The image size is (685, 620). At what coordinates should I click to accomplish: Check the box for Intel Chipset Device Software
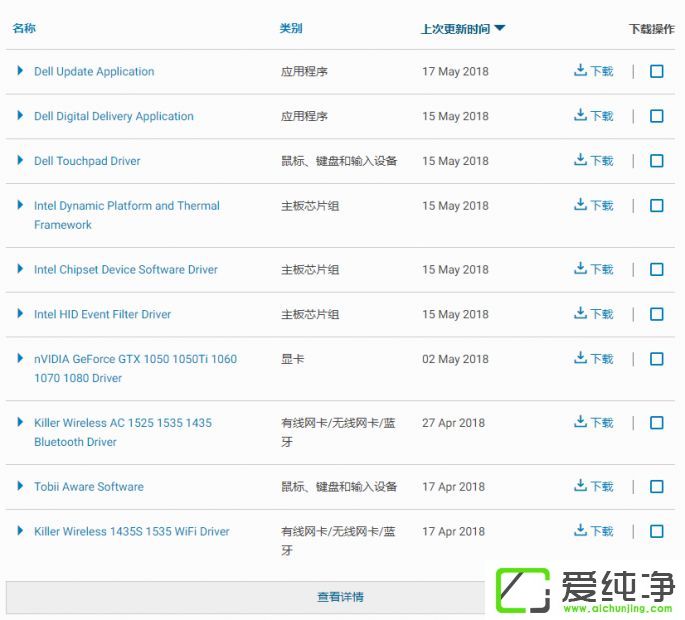click(x=657, y=270)
